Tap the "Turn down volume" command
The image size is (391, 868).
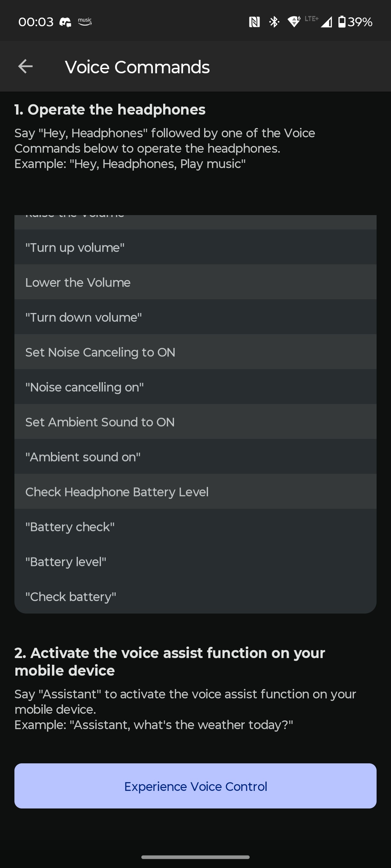pos(195,317)
